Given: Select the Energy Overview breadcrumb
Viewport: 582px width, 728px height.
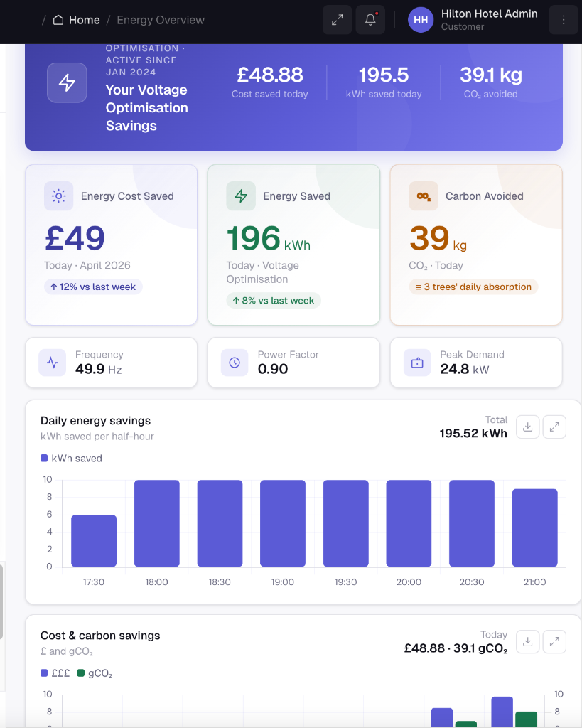Looking at the screenshot, I should click(x=161, y=20).
